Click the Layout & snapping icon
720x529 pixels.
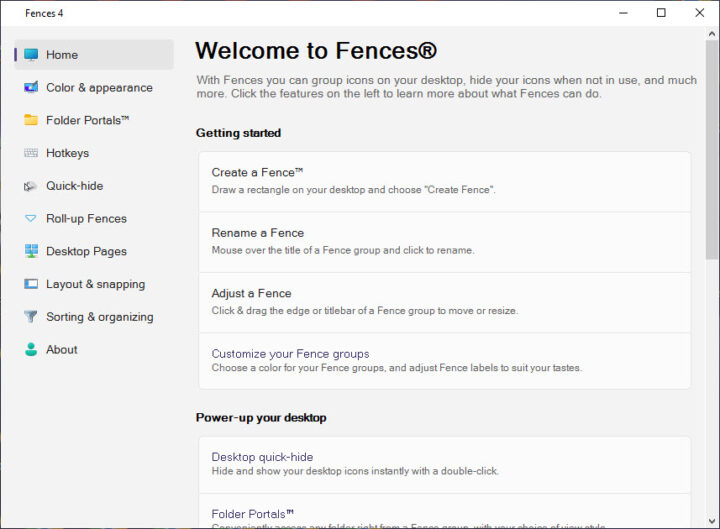31,284
